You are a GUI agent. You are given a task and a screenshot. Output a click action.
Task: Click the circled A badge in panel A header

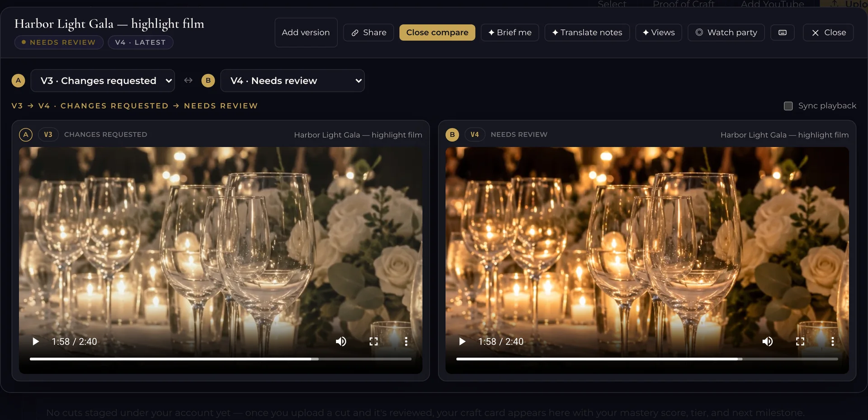(26, 135)
